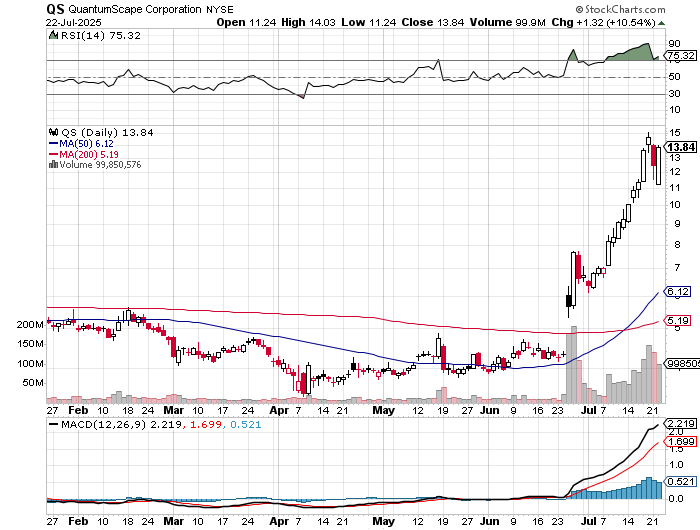Viewport: 700px width, 530px height.
Task: Click the 13.84 last price tag on axis
Action: point(681,147)
